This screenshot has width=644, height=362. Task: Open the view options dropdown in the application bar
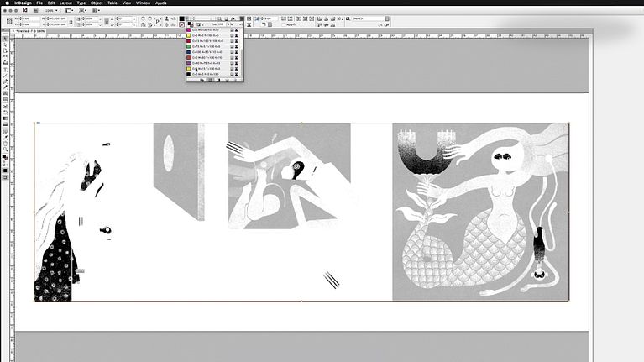coord(71,11)
